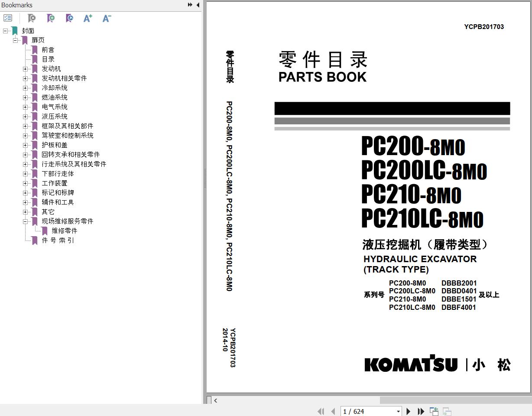Click the KOMATSU logo on the cover
This screenshot has height=416, width=532.
click(411, 364)
